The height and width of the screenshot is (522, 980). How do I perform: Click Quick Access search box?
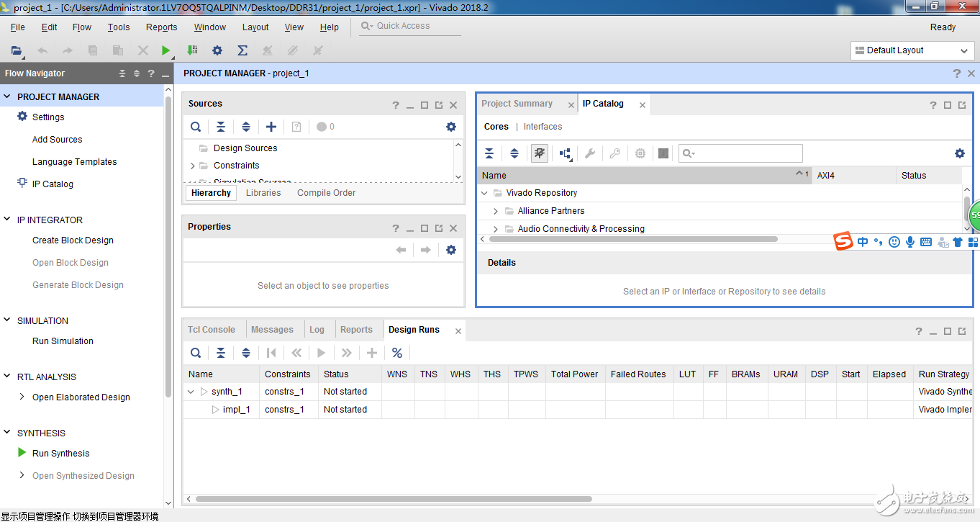tap(409, 26)
